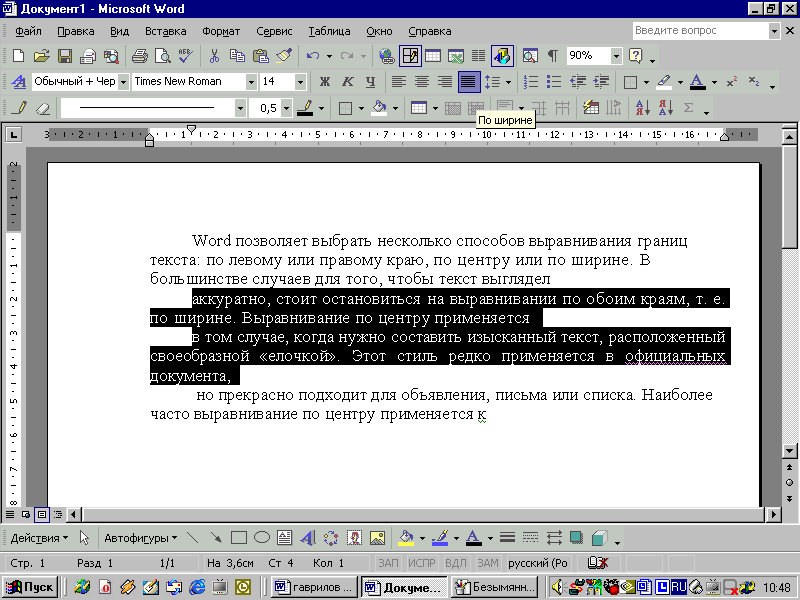Viewport: 800px width, 600px height.
Task: Open the Таблица menu
Action: (x=329, y=31)
